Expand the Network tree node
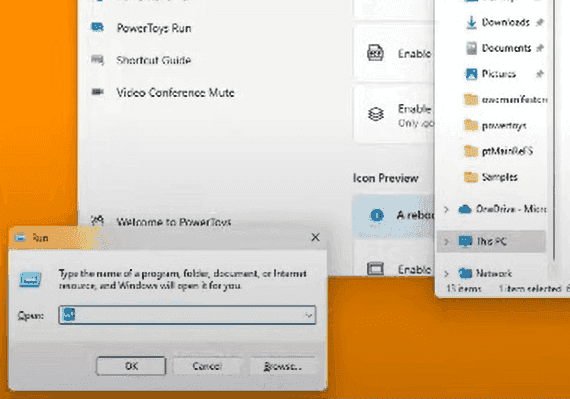Image resolution: width=570 pixels, height=399 pixels. 446,273
